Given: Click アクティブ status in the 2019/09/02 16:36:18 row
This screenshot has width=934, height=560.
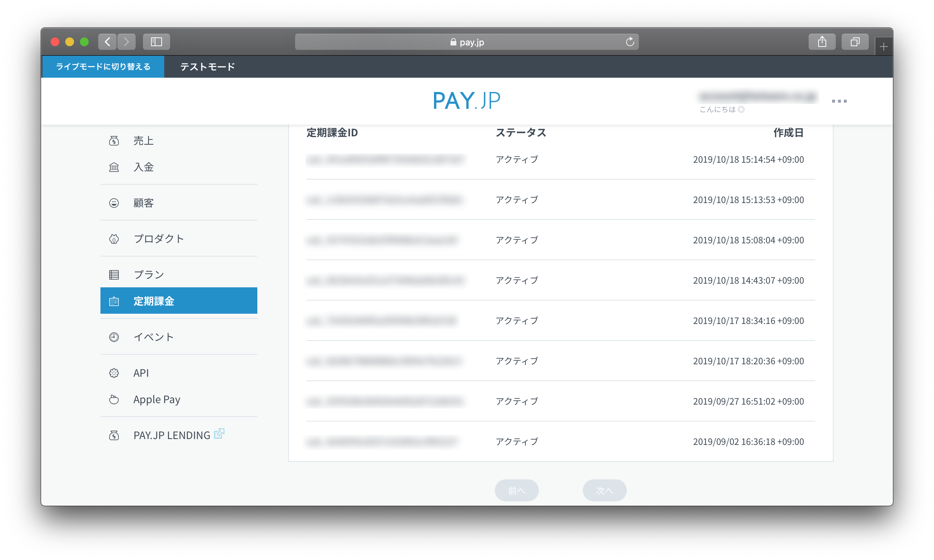Looking at the screenshot, I should 516,442.
